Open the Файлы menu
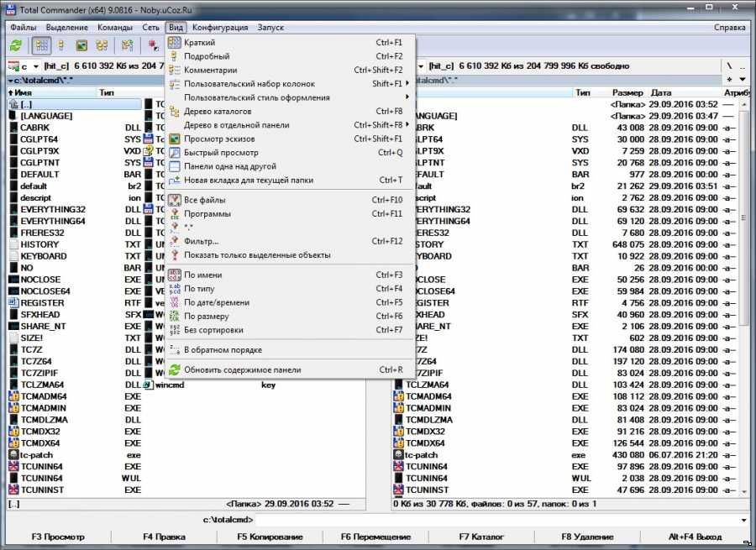Image resolution: width=756 pixels, height=550 pixels. point(24,28)
